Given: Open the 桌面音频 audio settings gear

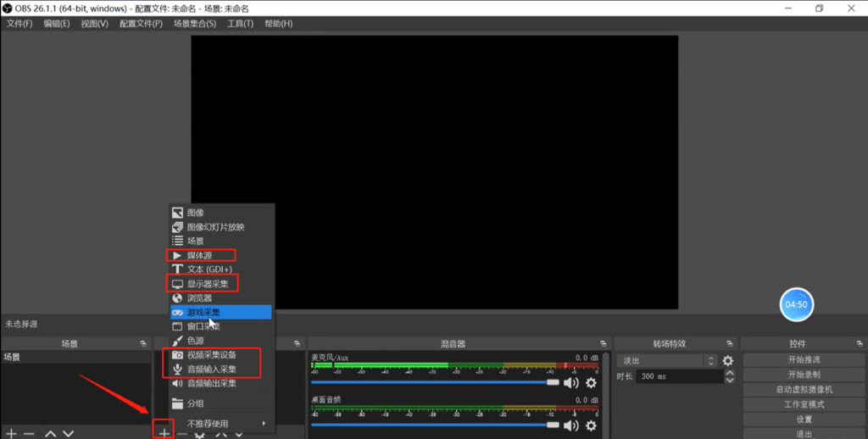Looking at the screenshot, I should tap(591, 425).
